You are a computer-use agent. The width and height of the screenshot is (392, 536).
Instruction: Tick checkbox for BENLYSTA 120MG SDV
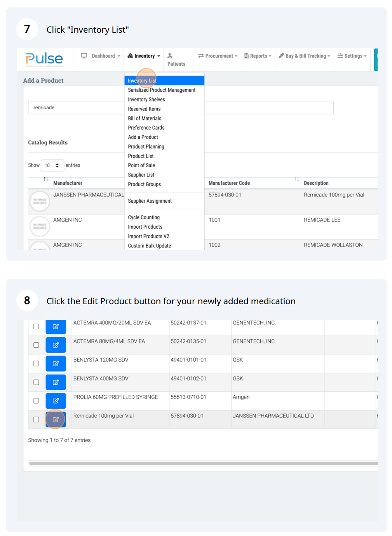(36, 363)
